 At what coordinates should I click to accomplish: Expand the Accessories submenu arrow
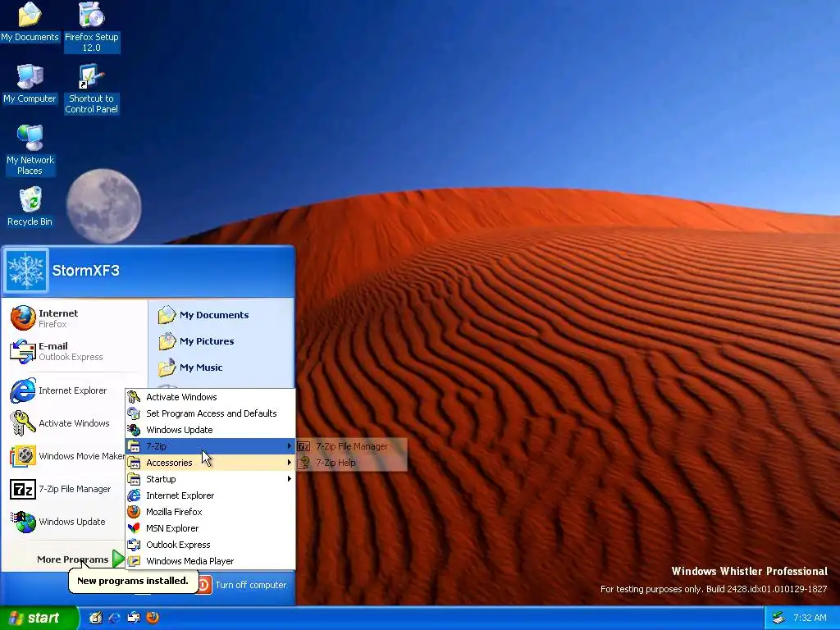click(290, 463)
